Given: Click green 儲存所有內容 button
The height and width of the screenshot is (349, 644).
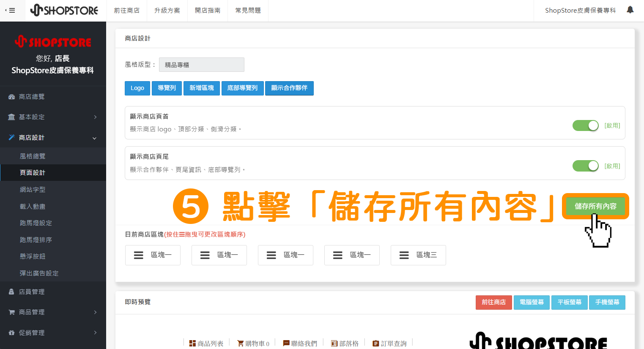Looking at the screenshot, I should [x=595, y=206].
